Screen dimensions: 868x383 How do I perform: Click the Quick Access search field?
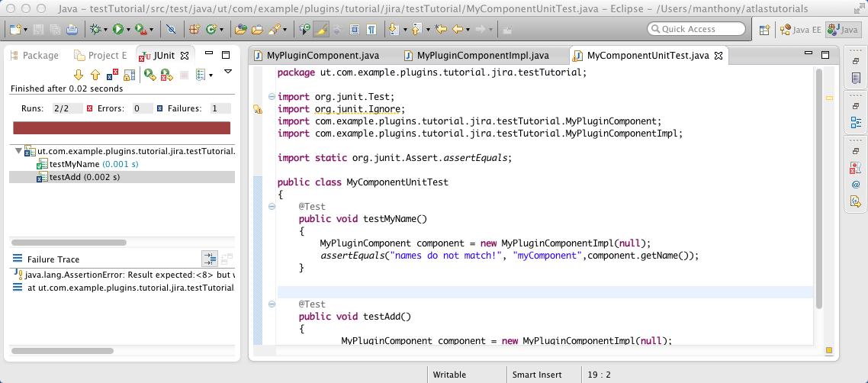coord(696,29)
